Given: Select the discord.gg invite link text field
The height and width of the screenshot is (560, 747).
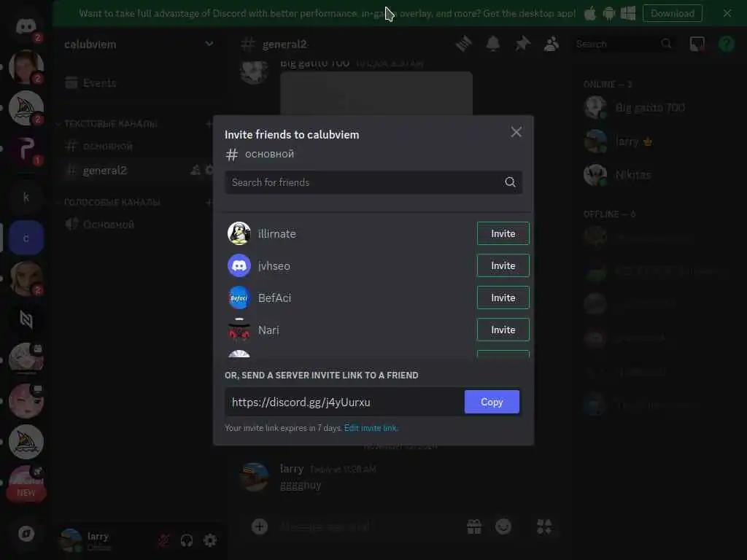Looking at the screenshot, I should pos(344,402).
